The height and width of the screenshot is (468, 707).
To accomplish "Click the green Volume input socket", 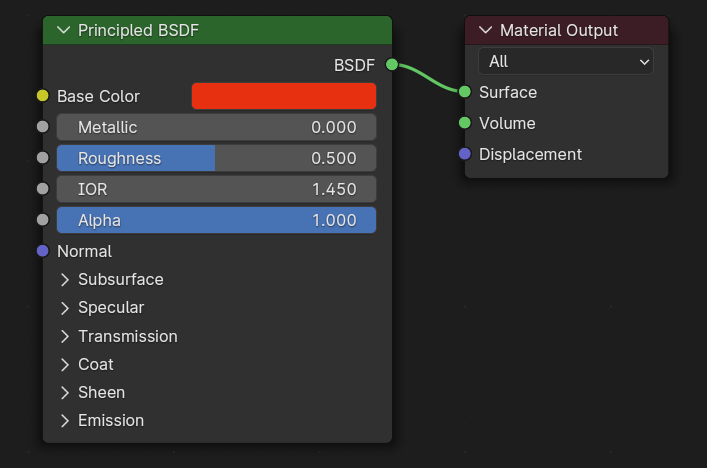I will point(465,123).
